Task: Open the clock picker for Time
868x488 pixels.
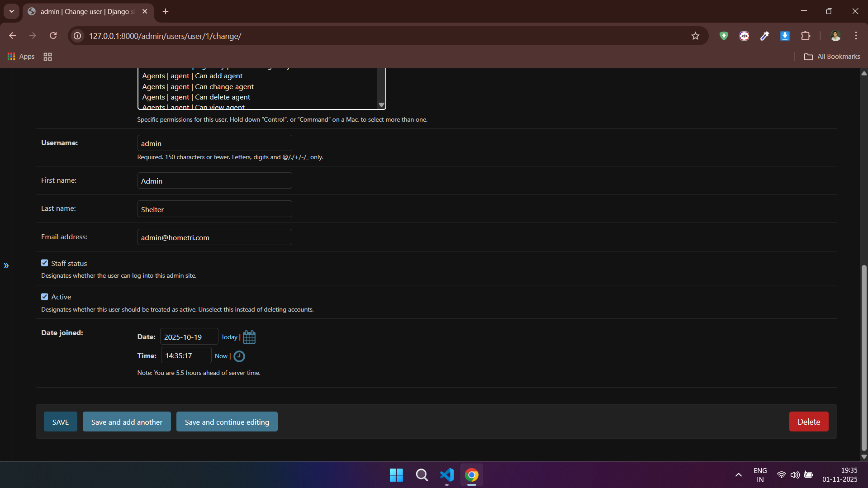Action: (x=239, y=356)
